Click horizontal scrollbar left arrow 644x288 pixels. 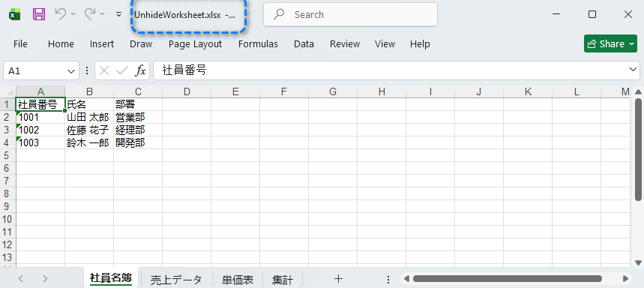(x=406, y=279)
